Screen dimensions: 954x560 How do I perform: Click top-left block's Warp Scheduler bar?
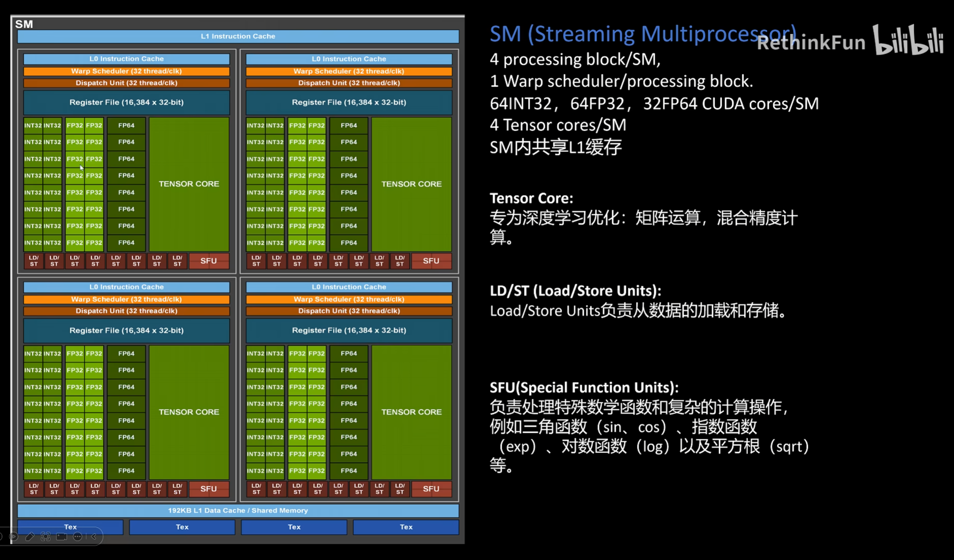pos(126,71)
